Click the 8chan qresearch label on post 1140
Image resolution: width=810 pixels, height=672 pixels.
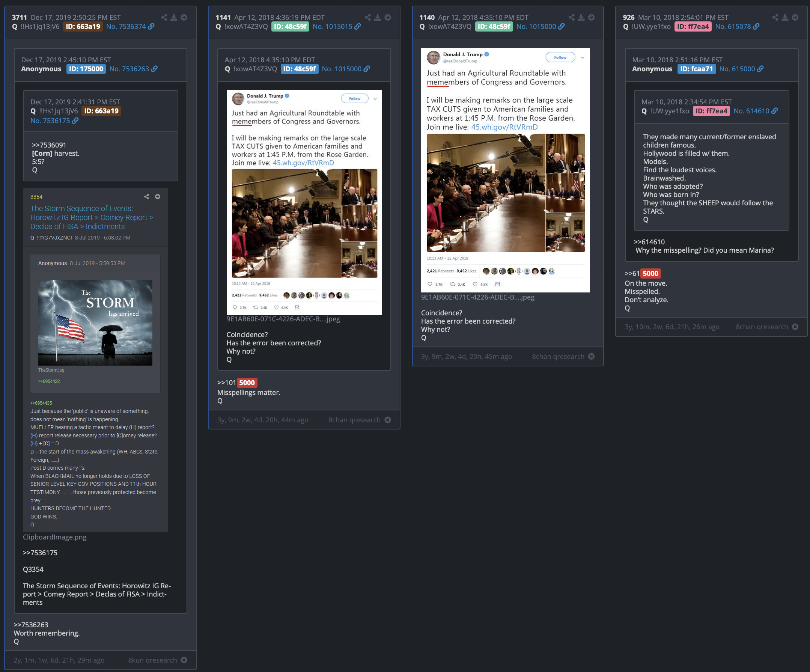(x=558, y=356)
